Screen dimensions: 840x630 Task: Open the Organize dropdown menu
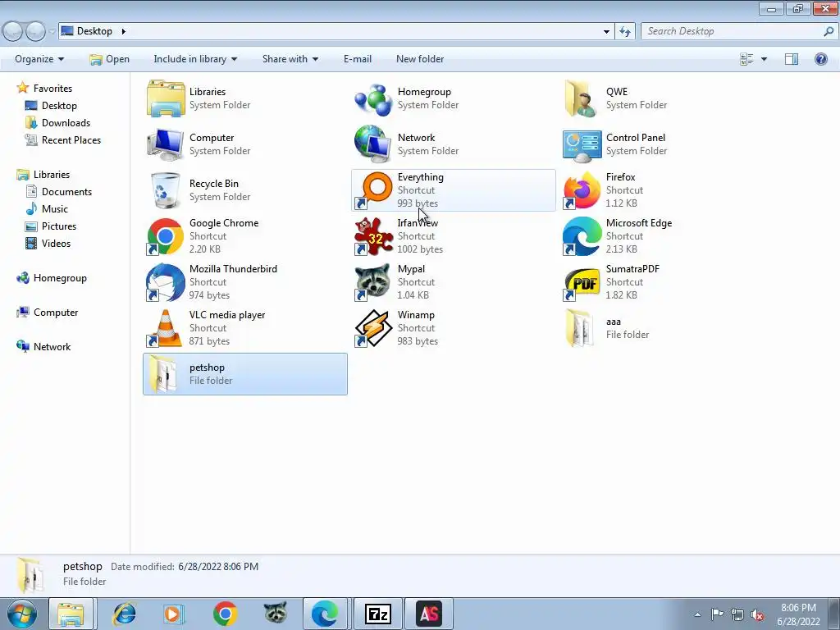pyautogui.click(x=39, y=59)
